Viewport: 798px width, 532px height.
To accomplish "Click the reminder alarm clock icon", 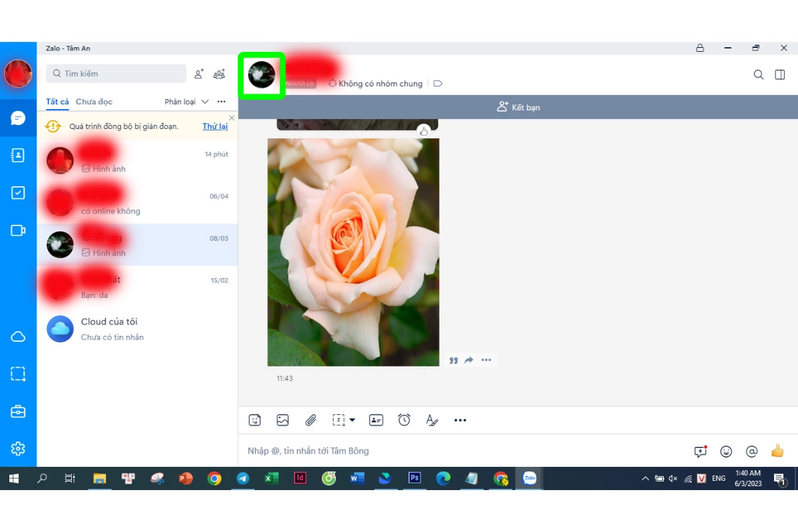I will pyautogui.click(x=404, y=420).
